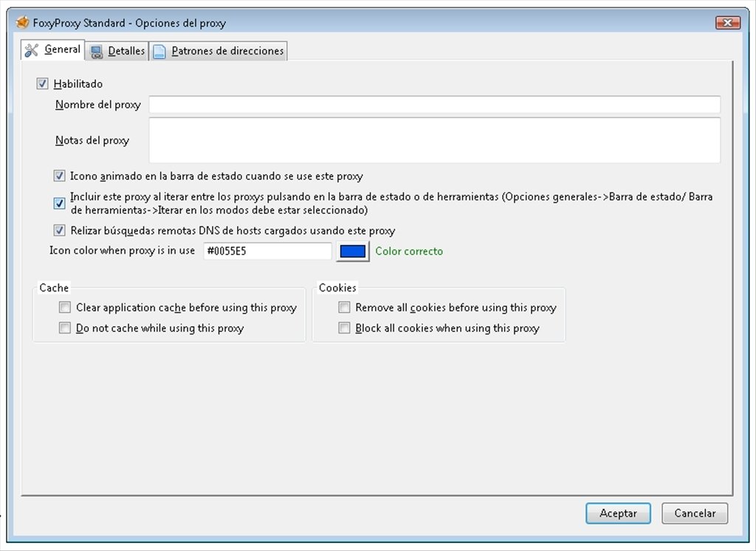This screenshot has height=551, width=756.
Task: Click the wrench and screwdriver General icon
Action: 32,50
